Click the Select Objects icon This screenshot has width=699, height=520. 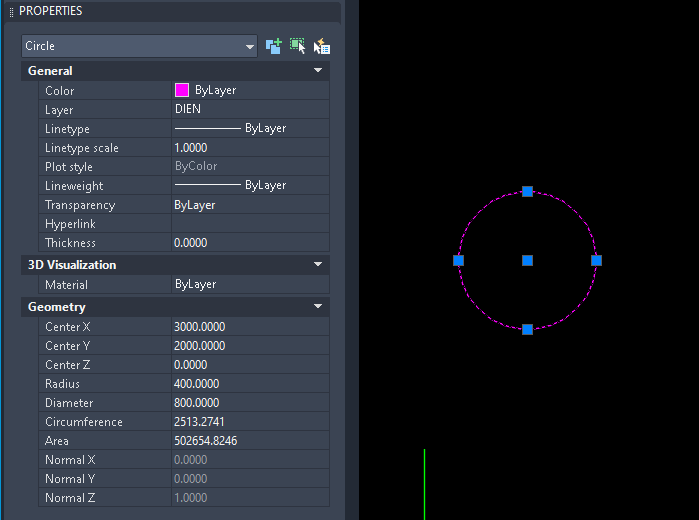pos(297,46)
